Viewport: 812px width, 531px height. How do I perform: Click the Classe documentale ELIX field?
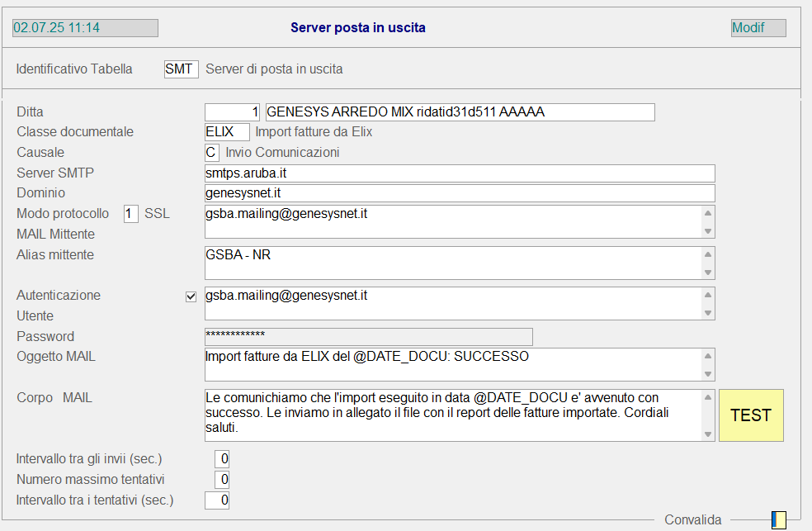point(227,132)
